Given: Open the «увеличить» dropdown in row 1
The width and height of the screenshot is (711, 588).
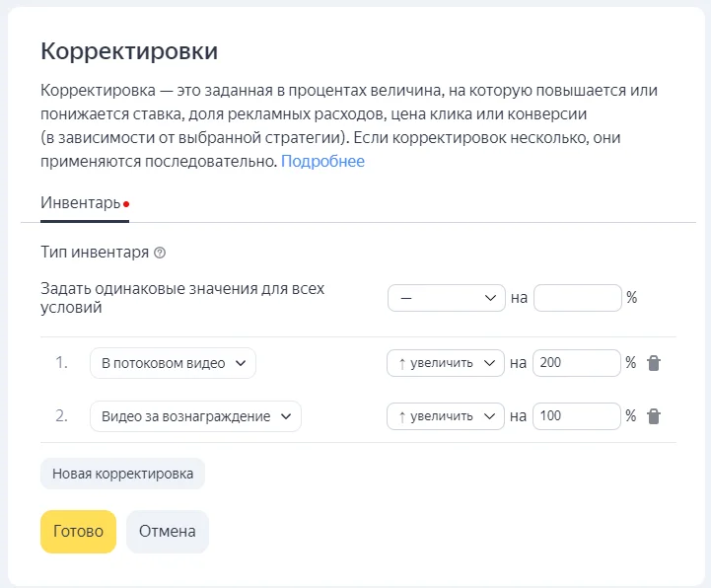Looking at the screenshot, I should [446, 363].
